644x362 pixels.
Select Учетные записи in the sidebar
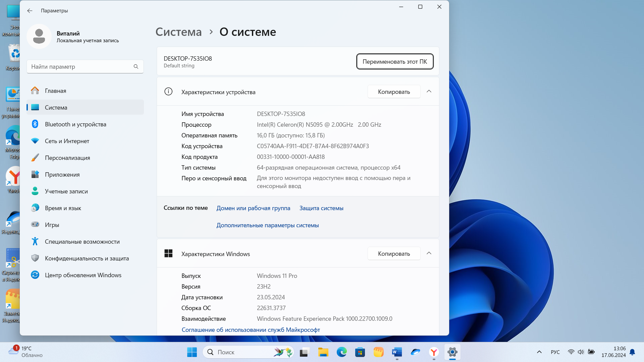point(66,191)
